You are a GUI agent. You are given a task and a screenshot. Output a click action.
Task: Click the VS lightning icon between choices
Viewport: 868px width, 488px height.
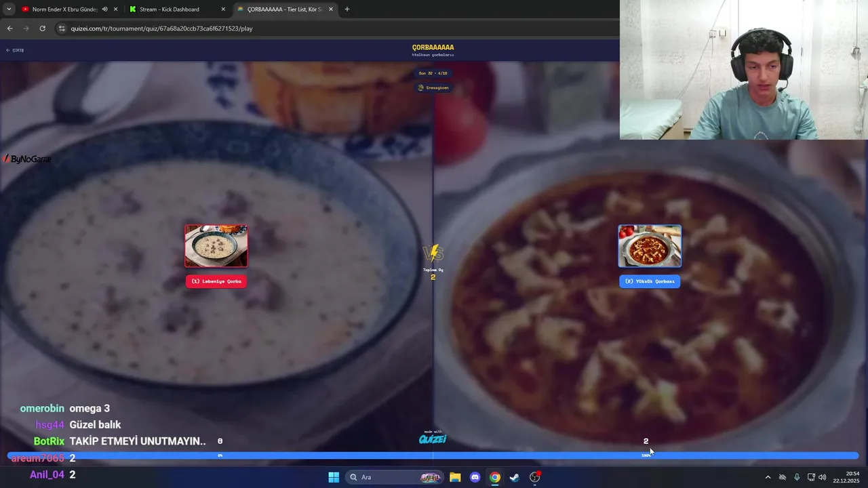coord(433,253)
